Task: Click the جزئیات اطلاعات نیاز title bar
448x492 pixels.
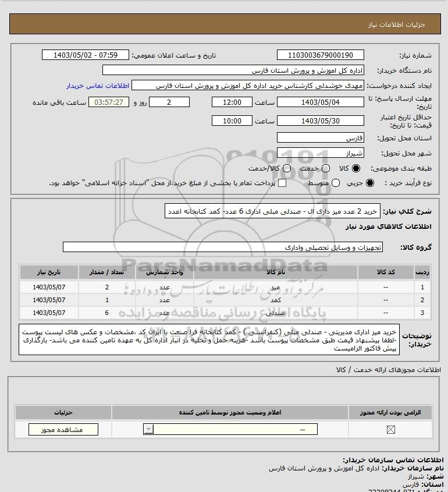Action: point(225,24)
